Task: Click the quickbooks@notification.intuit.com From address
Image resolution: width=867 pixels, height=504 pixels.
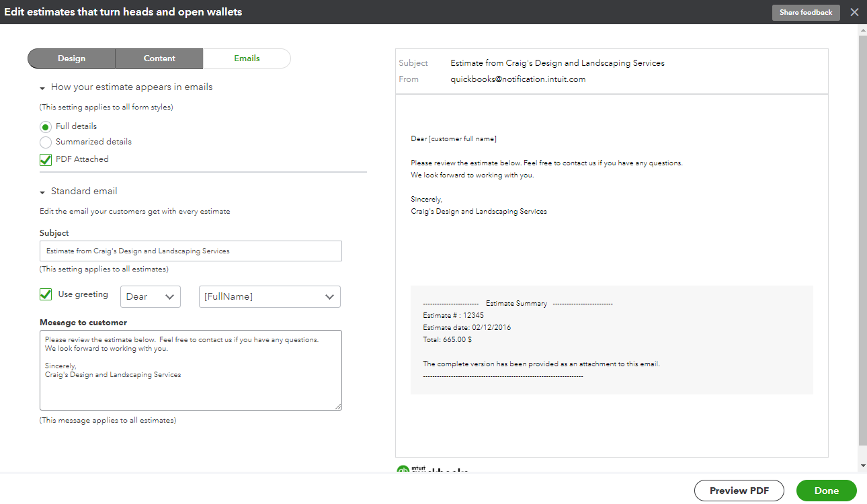Action: point(518,79)
